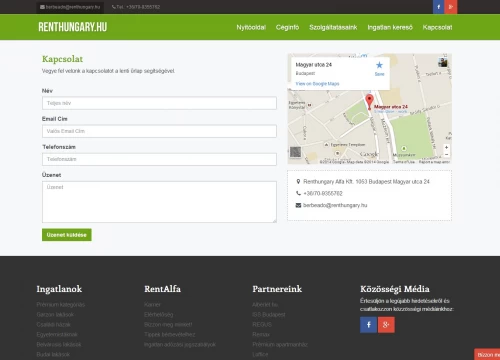Image resolution: width=500 pixels, height=360 pixels.
Task: Click the Terms of Use map link
Action: click(x=404, y=162)
